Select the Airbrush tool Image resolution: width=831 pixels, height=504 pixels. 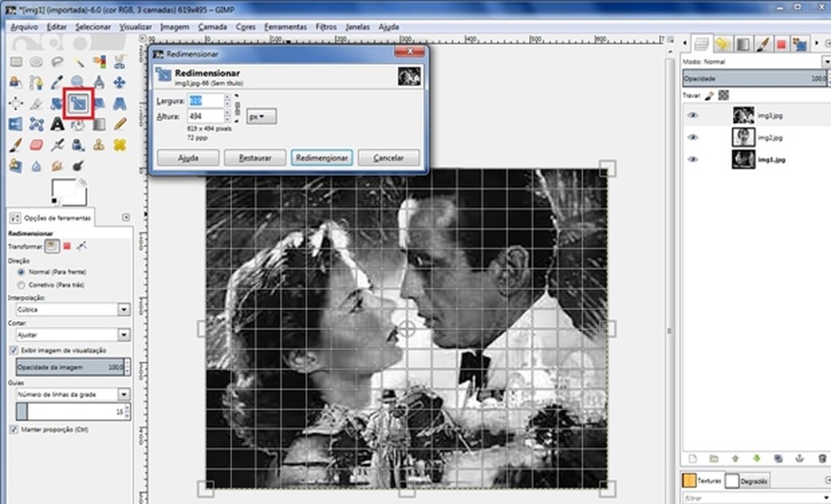[x=57, y=144]
